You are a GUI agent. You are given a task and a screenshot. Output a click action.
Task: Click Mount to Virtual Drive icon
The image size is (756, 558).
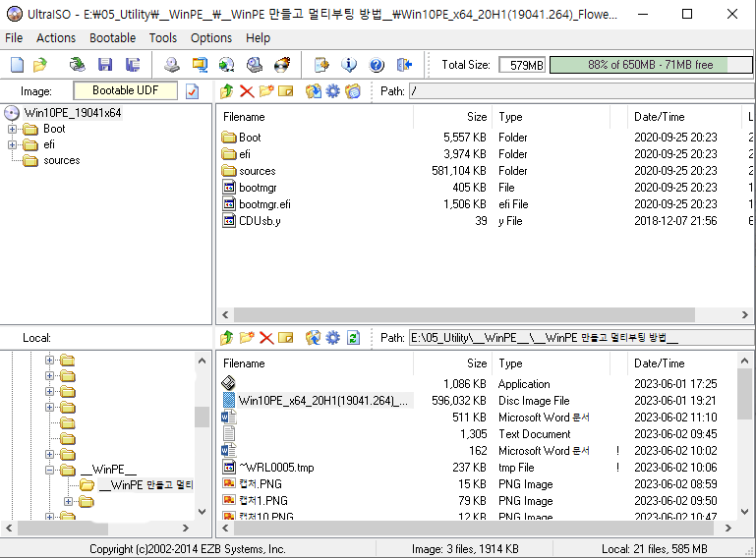point(254,65)
